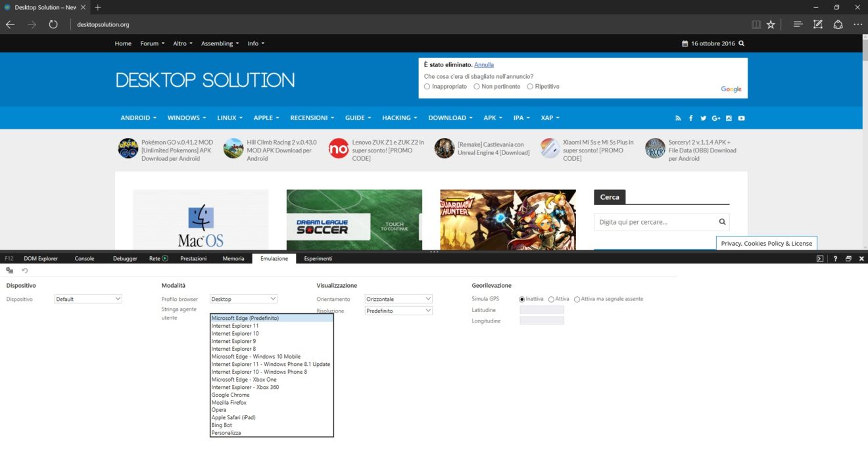This screenshot has height=450, width=868.
Task: Click the Make a Web Note icon
Action: click(817, 24)
